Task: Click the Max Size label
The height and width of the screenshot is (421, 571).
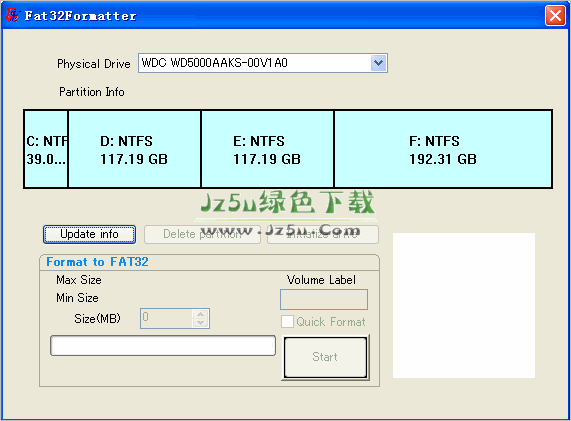Action: click(x=79, y=280)
